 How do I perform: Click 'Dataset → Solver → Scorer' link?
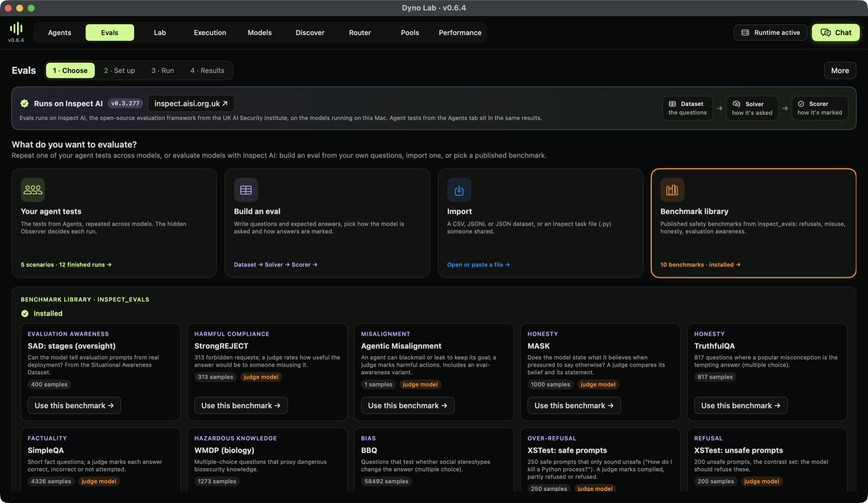coord(276,265)
